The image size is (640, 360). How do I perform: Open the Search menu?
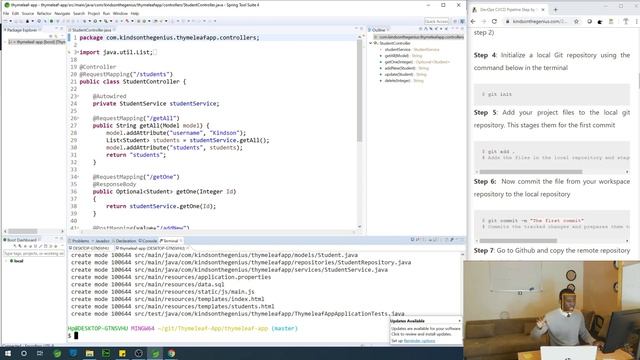point(79,13)
